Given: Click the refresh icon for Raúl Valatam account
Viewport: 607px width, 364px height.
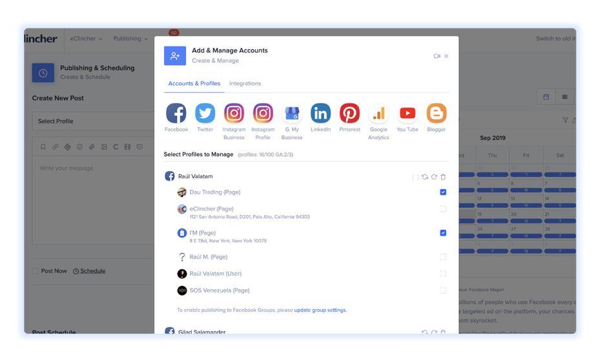Looking at the screenshot, I should coord(434,177).
